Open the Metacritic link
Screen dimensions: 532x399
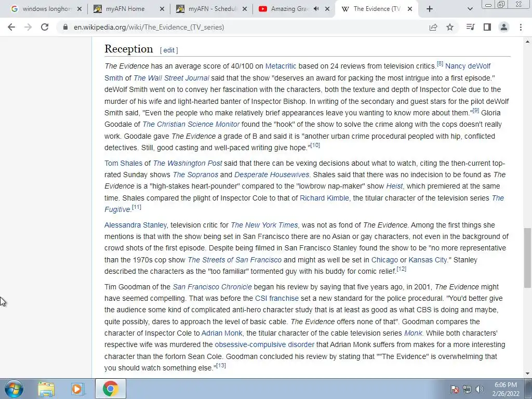281,66
